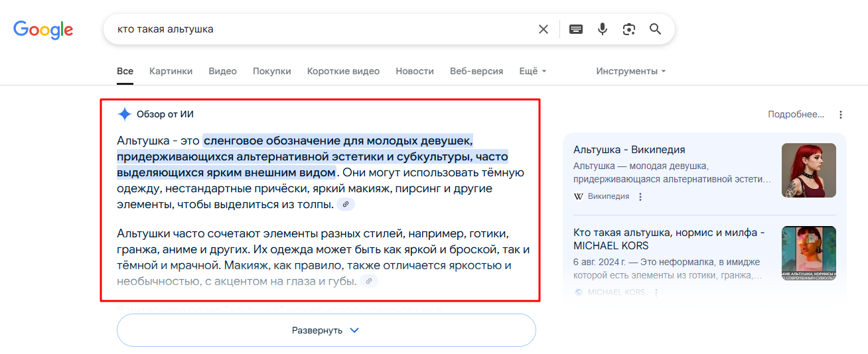Open the Покупки tab
868x354 pixels.
272,71
